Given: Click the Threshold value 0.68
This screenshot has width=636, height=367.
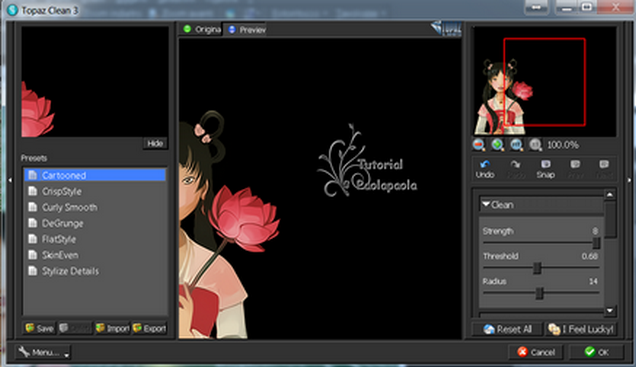Looking at the screenshot, I should (589, 256).
